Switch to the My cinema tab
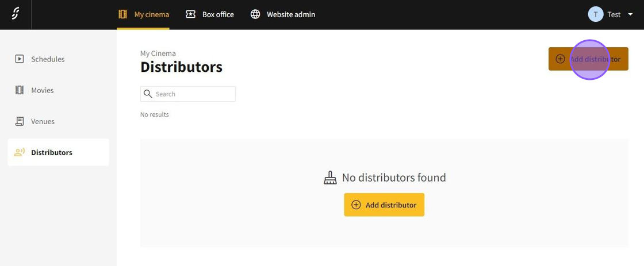This screenshot has width=644, height=266. click(x=151, y=14)
